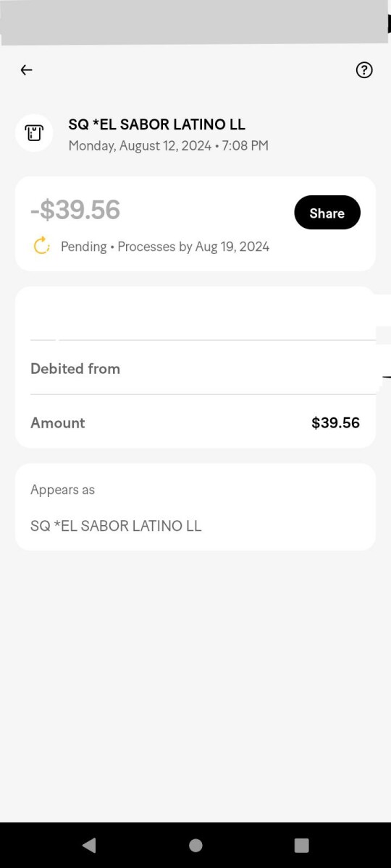Tap the Appears as card
Image resolution: width=391 pixels, height=868 pixels.
pyautogui.click(x=195, y=507)
